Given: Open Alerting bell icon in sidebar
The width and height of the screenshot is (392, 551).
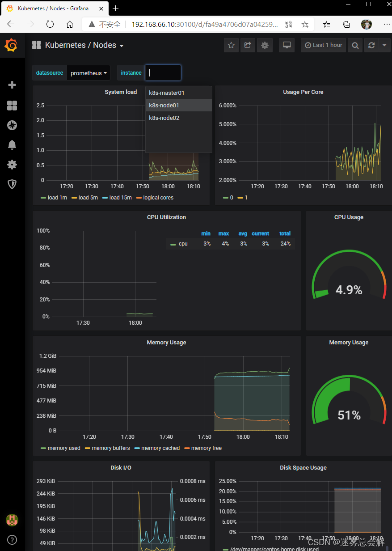Looking at the screenshot, I should point(12,145).
